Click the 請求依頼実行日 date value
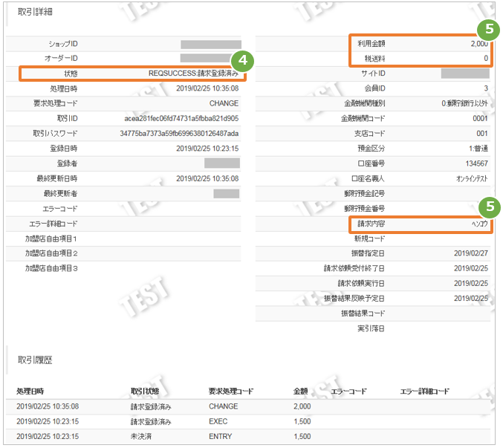Screen dimensions: 503x448 [471, 284]
